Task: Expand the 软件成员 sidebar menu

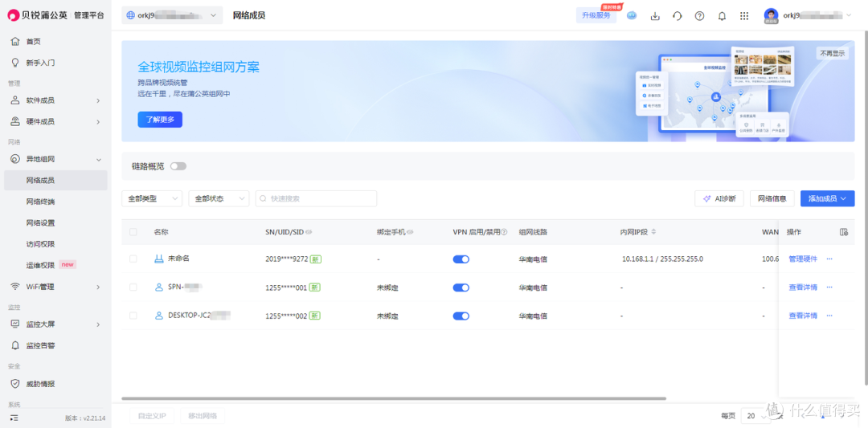Action: point(55,100)
